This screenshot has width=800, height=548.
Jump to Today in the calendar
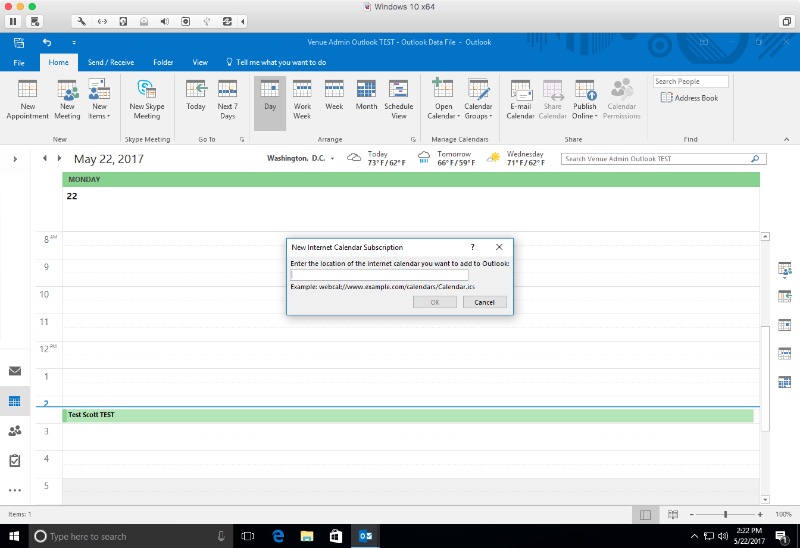coord(196,96)
